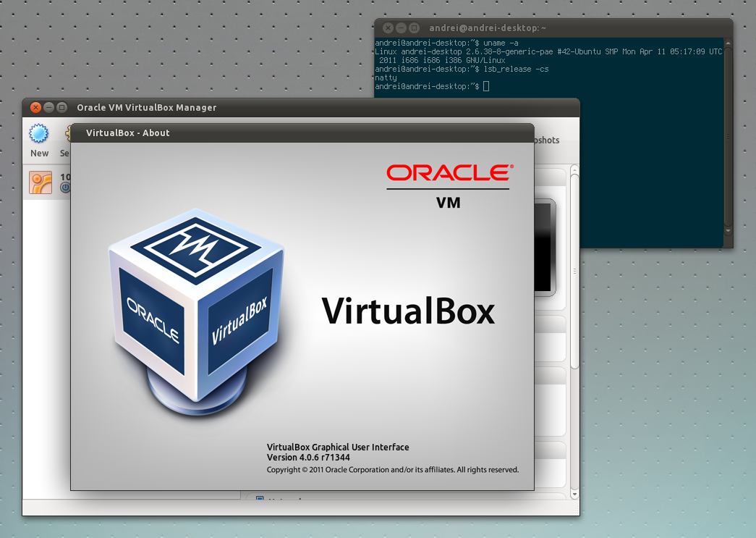756x538 pixels.
Task: Click the 'New' label under the toolbar icon
Action: click(x=40, y=153)
